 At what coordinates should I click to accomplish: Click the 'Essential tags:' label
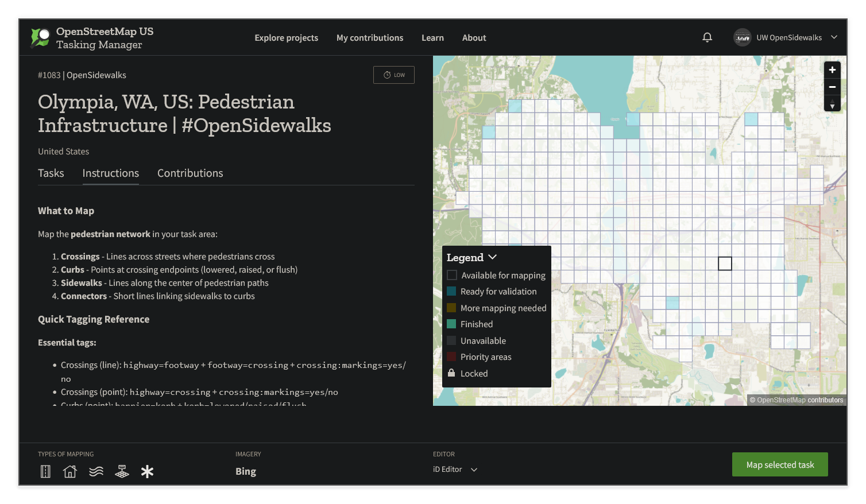[x=67, y=343]
